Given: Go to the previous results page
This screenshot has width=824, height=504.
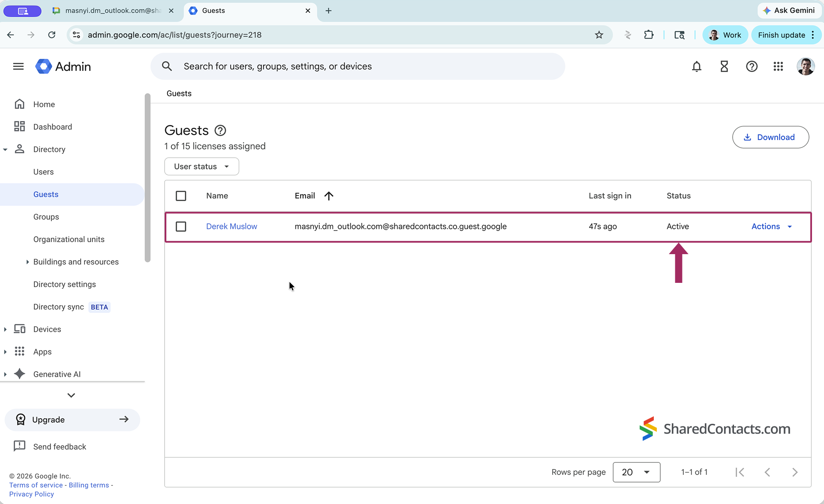Looking at the screenshot, I should click(767, 472).
